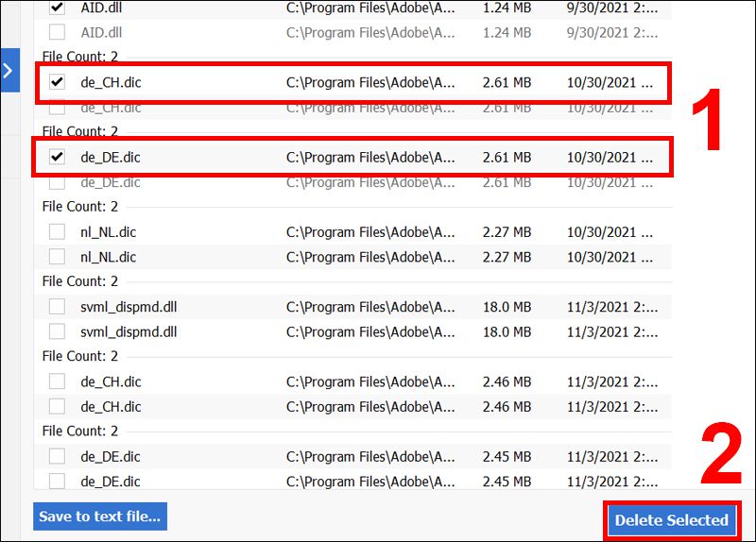Uncheck the checked AID.dll checkbox

coord(58,8)
